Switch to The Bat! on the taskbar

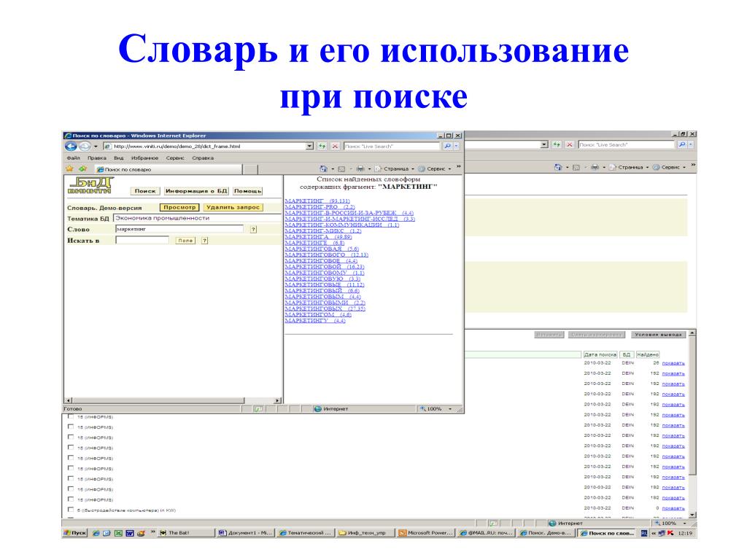click(186, 533)
